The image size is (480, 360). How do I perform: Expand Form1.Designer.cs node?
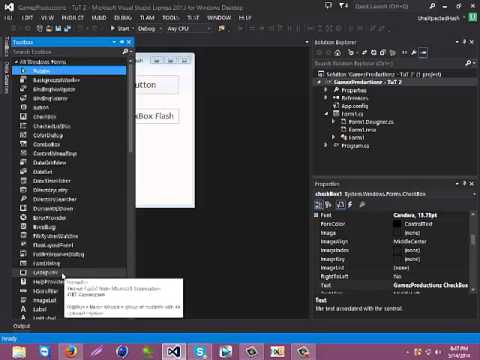pos(333,122)
